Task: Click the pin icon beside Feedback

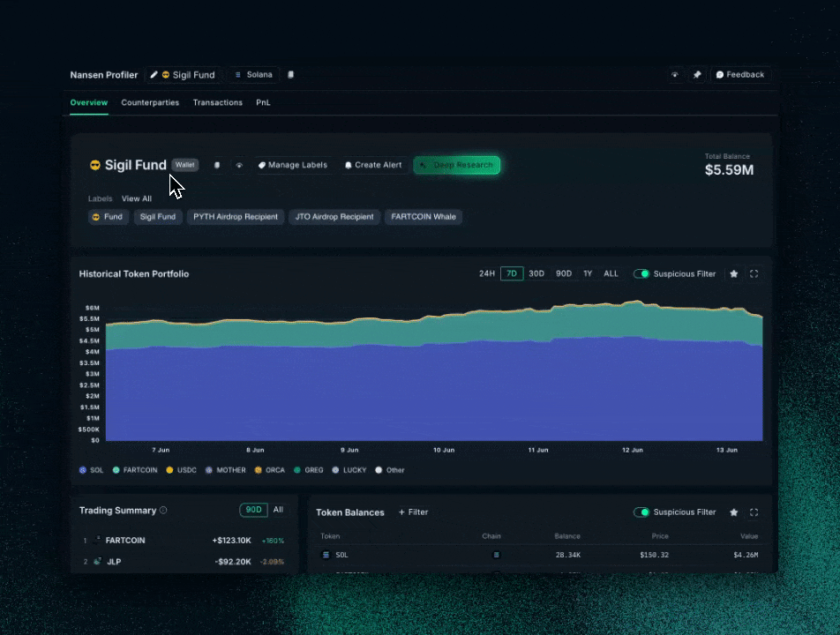Action: point(697,75)
